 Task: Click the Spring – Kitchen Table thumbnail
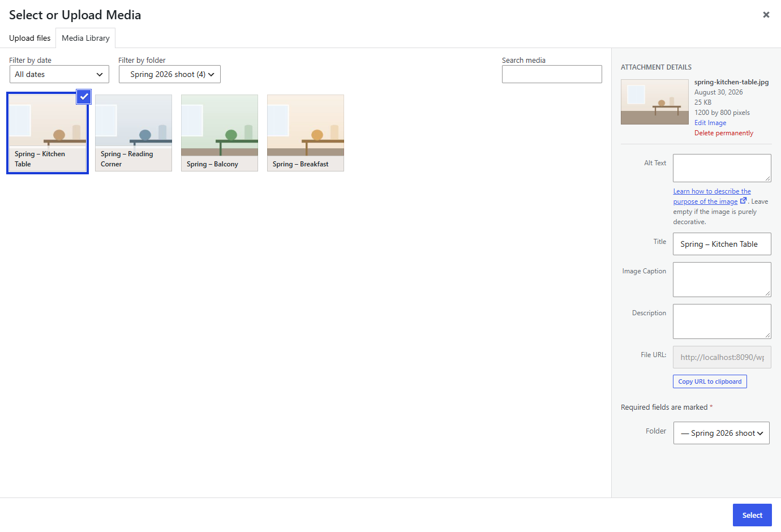(48, 133)
